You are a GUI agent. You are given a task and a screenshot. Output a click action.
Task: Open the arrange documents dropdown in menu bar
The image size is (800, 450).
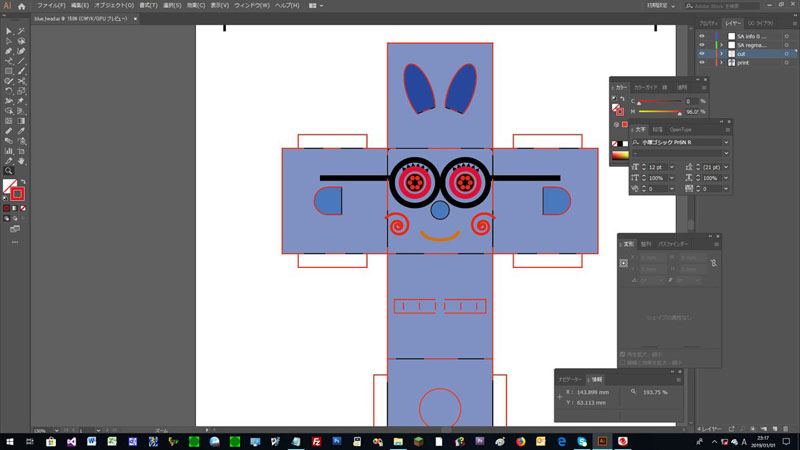coord(316,6)
